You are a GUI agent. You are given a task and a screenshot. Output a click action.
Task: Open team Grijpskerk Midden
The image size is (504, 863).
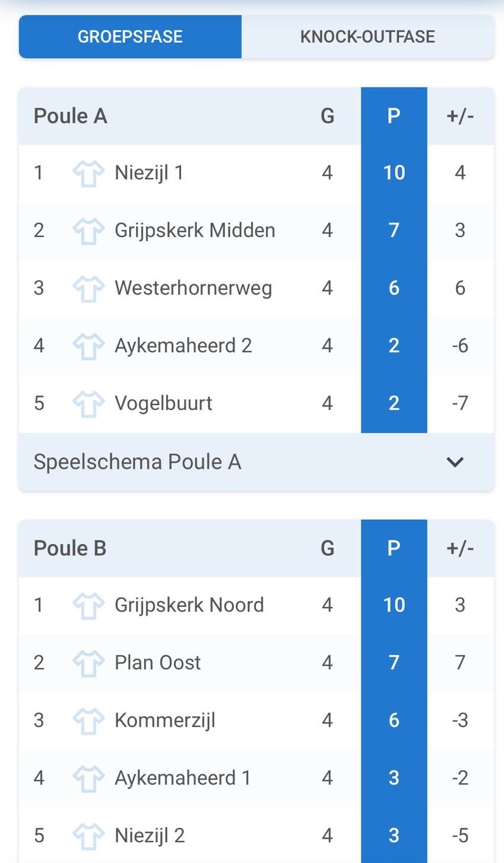[x=195, y=230]
